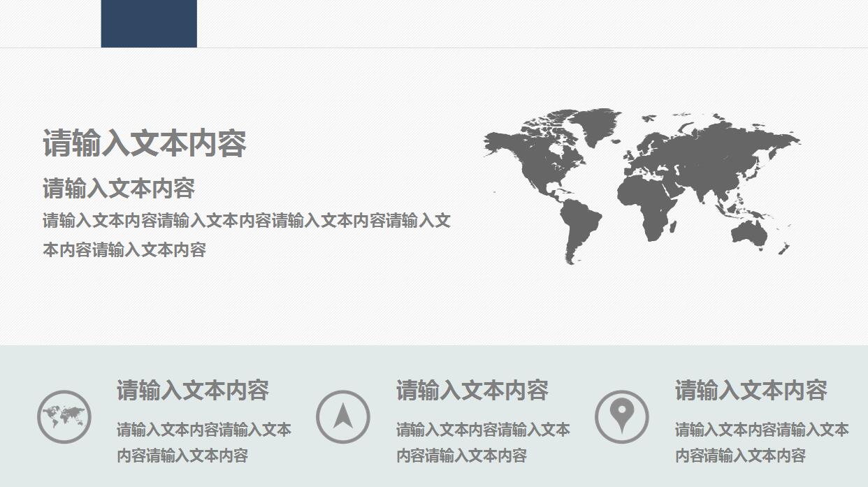Viewport: 868px width, 487px height.
Task: Click the location pin icon
Action: click(x=622, y=416)
